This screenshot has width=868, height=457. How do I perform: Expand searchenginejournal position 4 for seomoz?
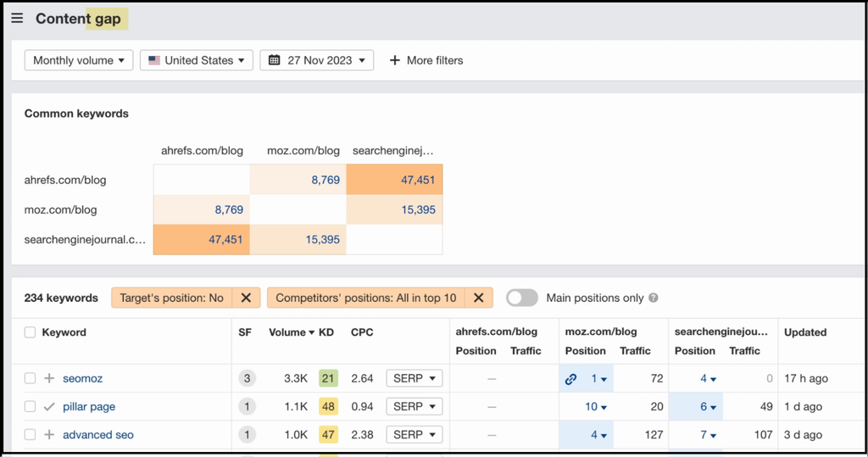(709, 379)
